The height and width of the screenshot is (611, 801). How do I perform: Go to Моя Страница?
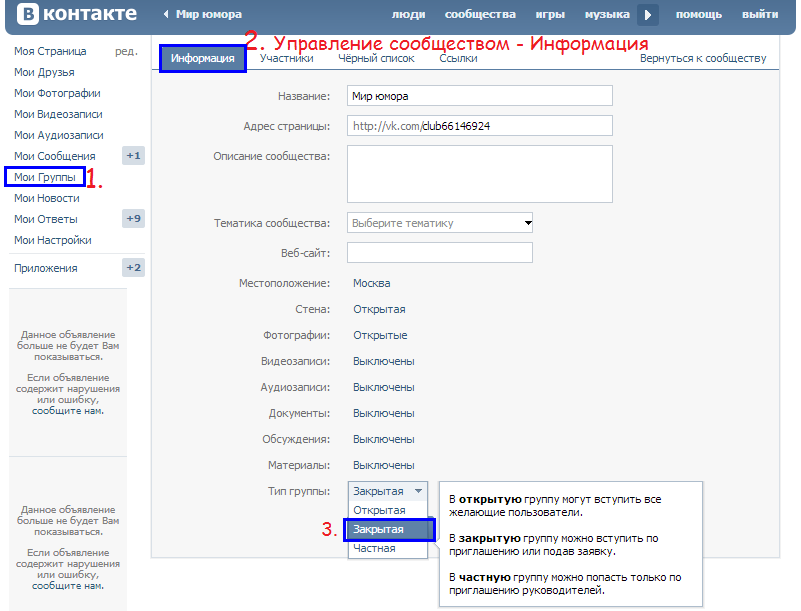click(x=50, y=51)
